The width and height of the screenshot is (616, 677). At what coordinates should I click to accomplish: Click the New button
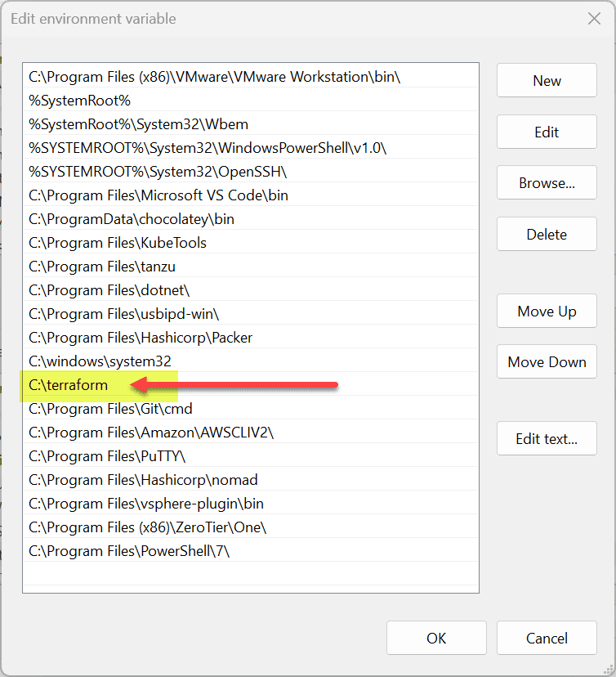(547, 81)
